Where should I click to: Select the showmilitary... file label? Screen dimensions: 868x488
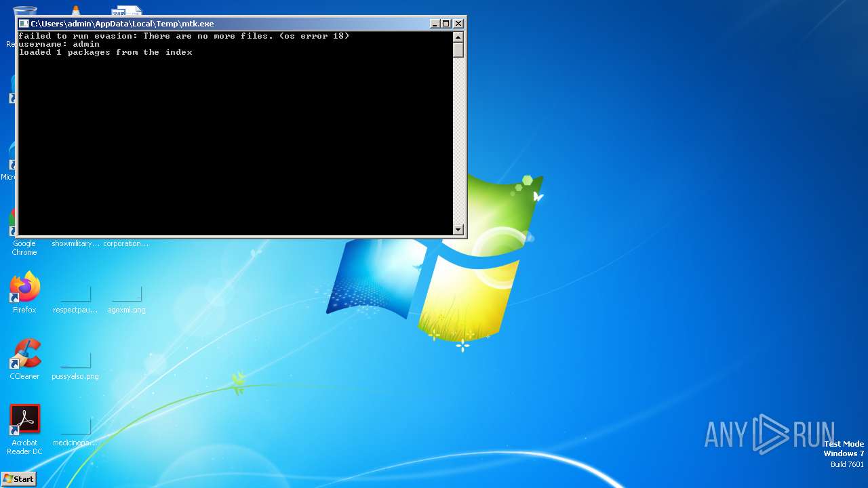(75, 243)
